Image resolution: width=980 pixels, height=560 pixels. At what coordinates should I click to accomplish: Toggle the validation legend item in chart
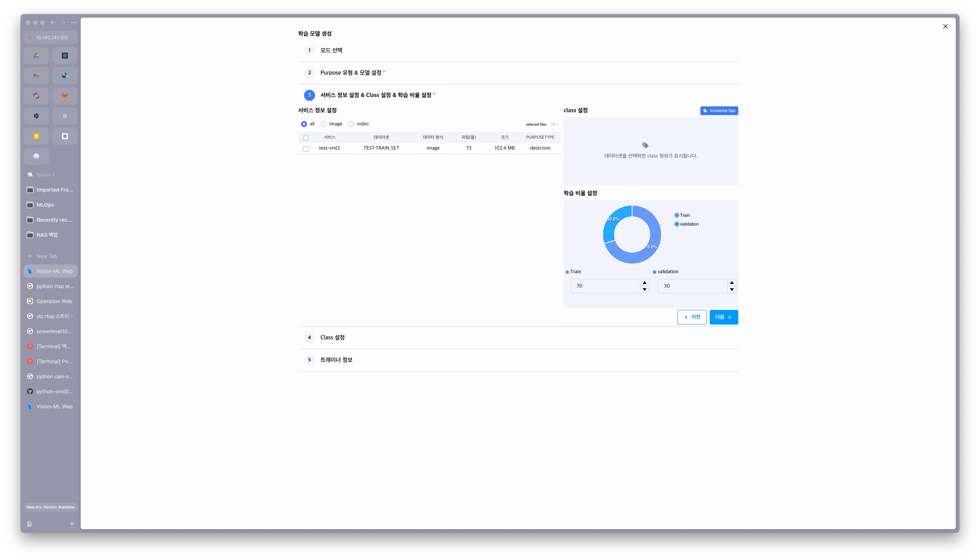click(x=687, y=224)
